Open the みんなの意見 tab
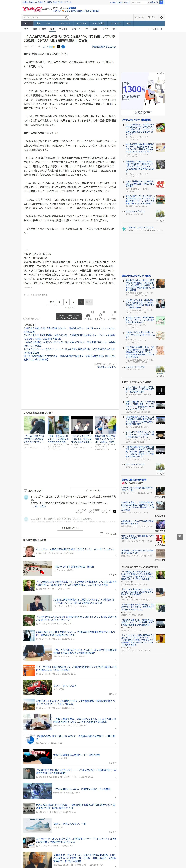Screen dimensions: 186x868 coord(98,24)
